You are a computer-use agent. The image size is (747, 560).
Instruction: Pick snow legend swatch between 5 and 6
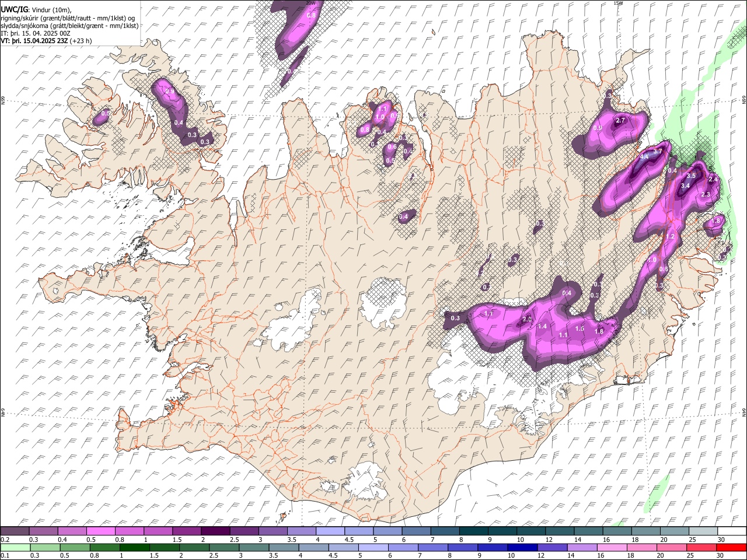387,531
